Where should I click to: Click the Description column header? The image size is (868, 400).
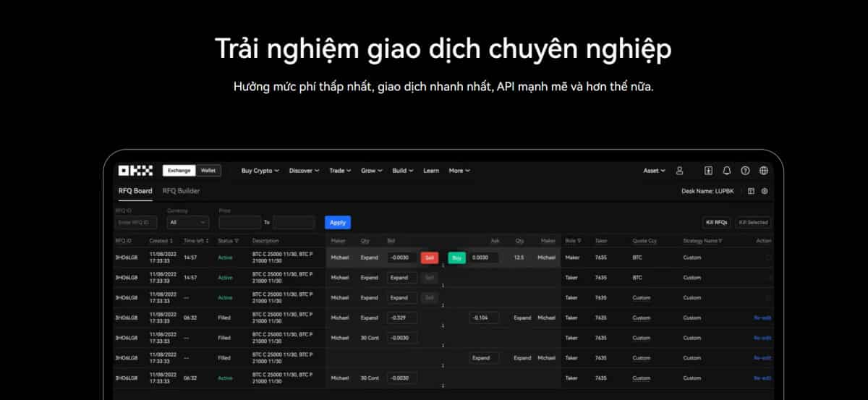265,241
